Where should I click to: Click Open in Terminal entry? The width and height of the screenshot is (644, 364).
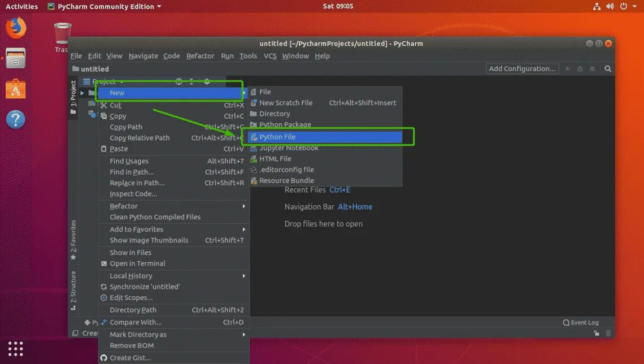(173, 263)
